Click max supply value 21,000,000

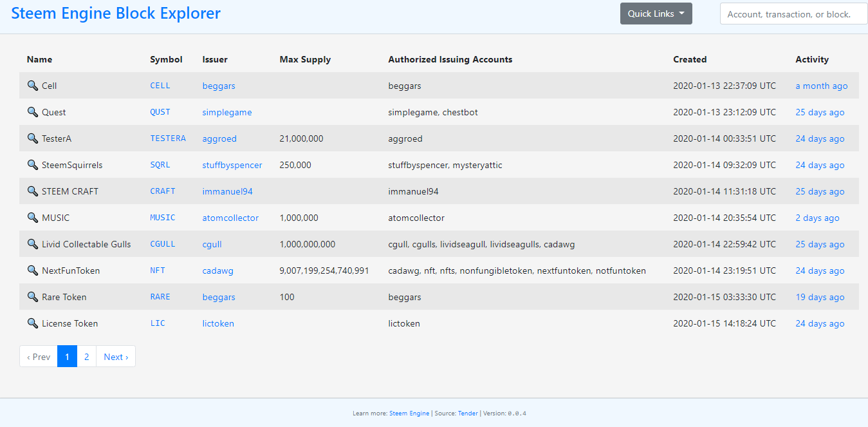[301, 138]
